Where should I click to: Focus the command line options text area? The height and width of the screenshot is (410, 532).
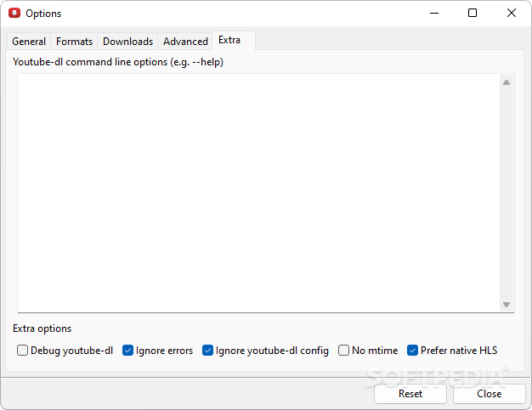click(258, 193)
